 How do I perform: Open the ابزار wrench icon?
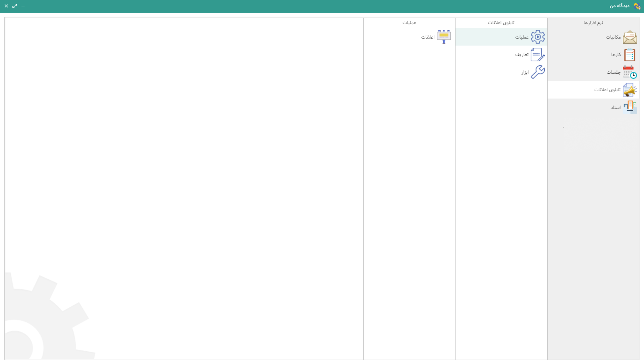[538, 72]
